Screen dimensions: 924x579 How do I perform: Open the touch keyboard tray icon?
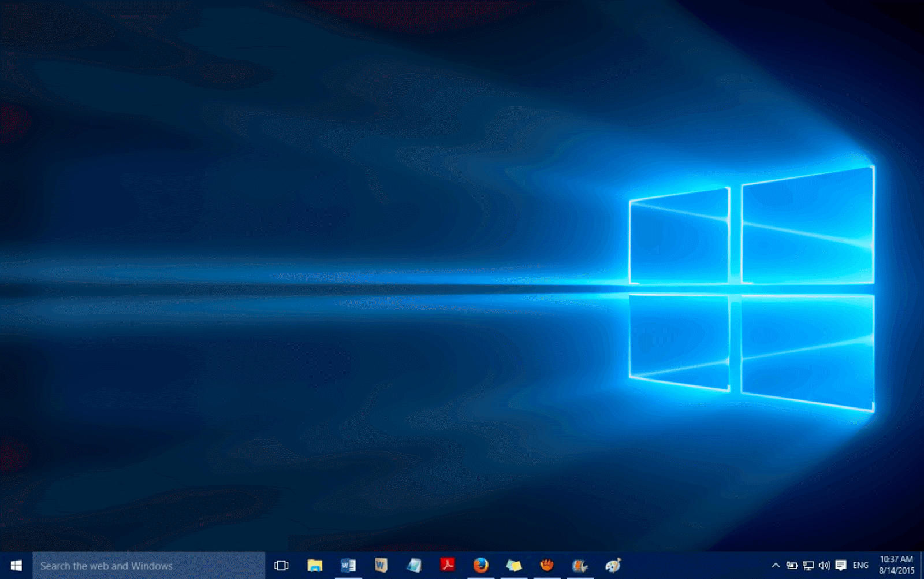840,566
